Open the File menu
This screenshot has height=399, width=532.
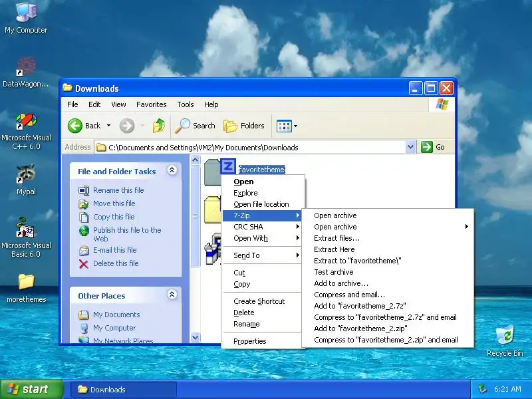(x=72, y=104)
